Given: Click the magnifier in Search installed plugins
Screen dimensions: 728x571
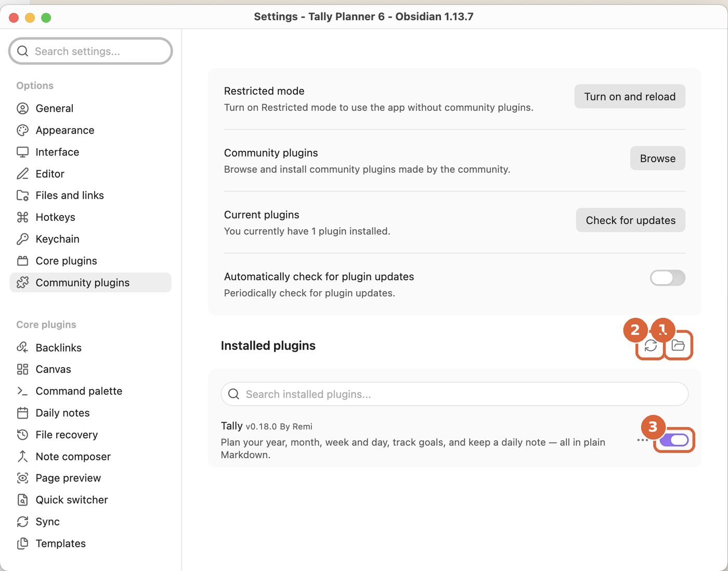Looking at the screenshot, I should click(x=234, y=394).
